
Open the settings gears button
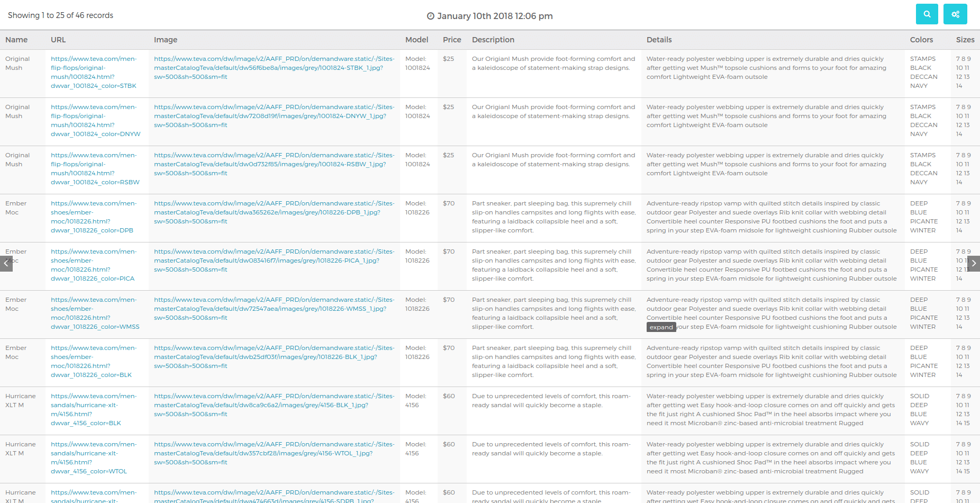(x=955, y=14)
